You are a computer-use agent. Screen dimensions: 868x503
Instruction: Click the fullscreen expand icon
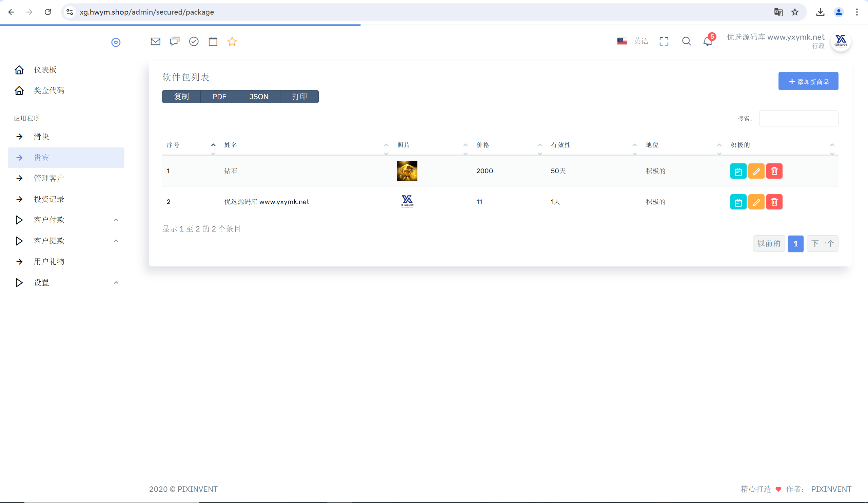[664, 41]
